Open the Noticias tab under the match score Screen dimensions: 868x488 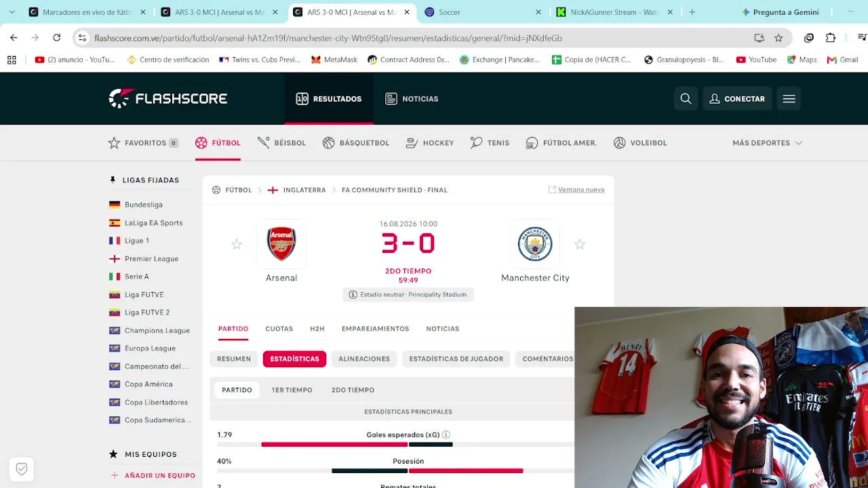point(443,329)
